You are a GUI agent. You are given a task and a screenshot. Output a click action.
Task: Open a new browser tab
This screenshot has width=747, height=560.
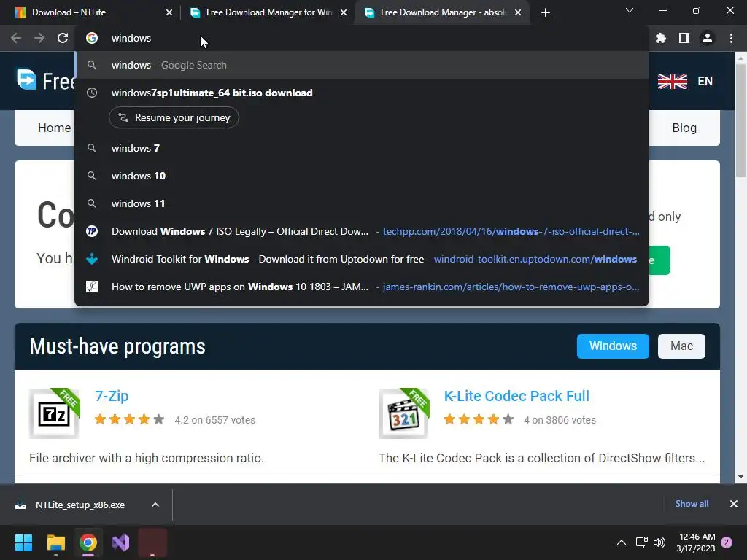point(546,12)
